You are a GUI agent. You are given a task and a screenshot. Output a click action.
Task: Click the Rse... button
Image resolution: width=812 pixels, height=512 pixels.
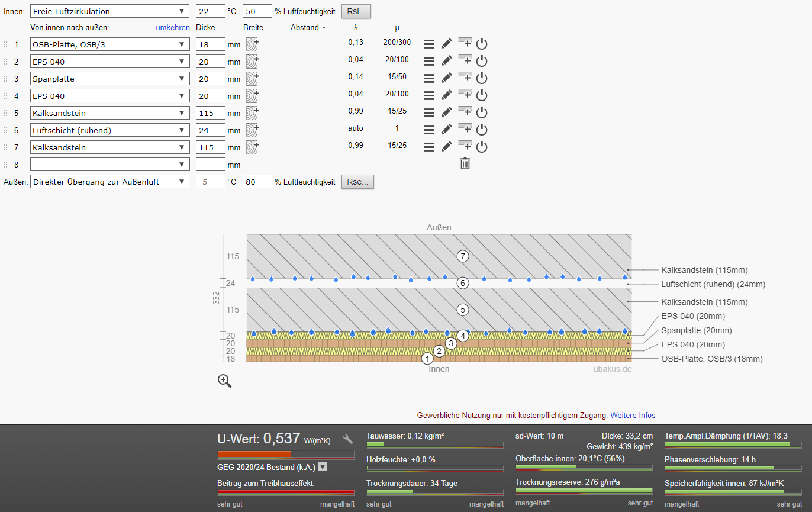point(357,182)
